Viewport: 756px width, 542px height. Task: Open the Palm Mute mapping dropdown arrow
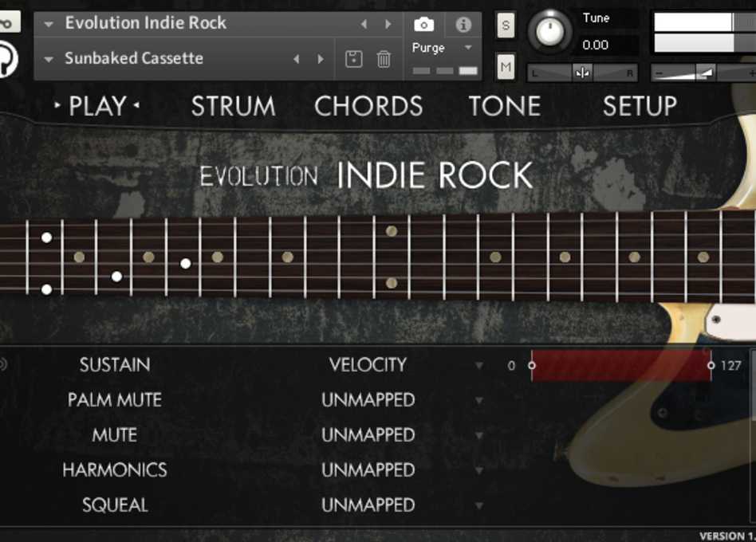[x=478, y=400]
